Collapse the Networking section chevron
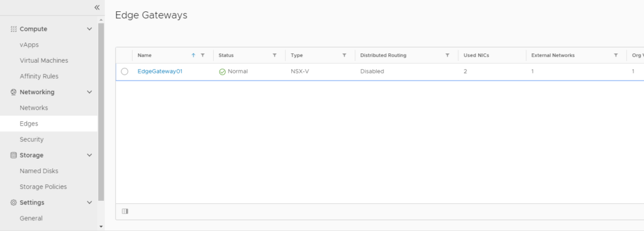This screenshot has height=231, width=644. pyautogui.click(x=89, y=92)
